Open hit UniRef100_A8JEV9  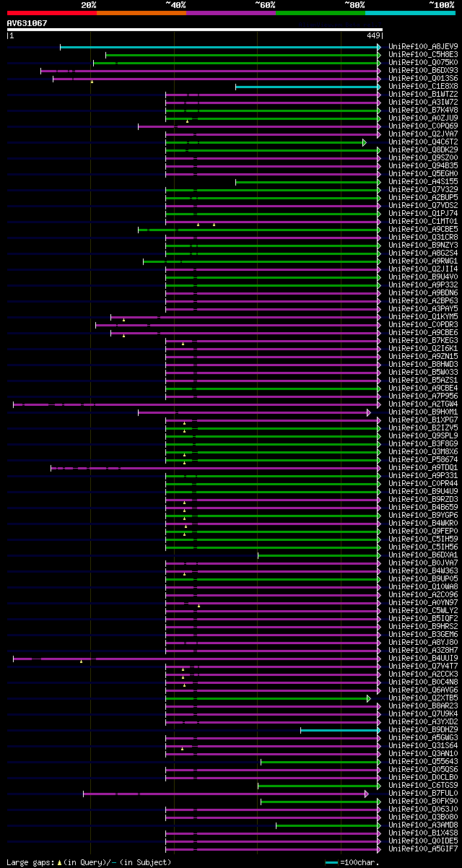[423, 47]
